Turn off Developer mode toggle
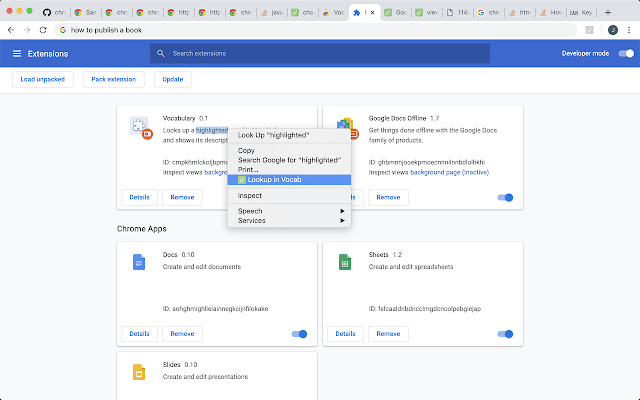 click(626, 53)
